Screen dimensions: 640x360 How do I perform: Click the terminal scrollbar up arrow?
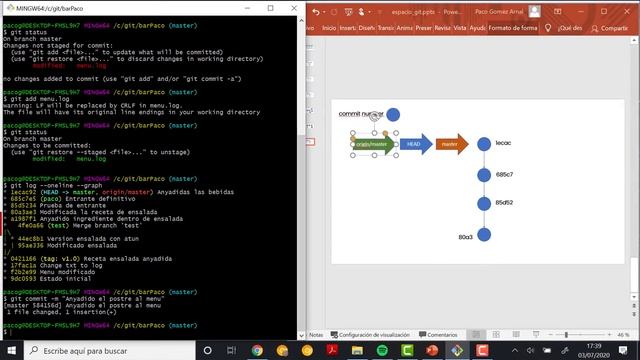[301, 20]
